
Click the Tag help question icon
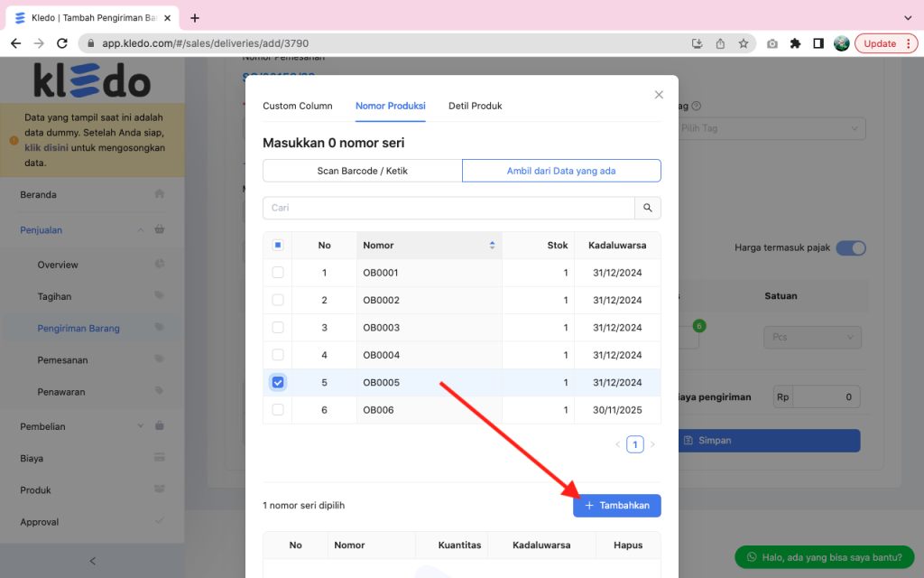click(696, 107)
